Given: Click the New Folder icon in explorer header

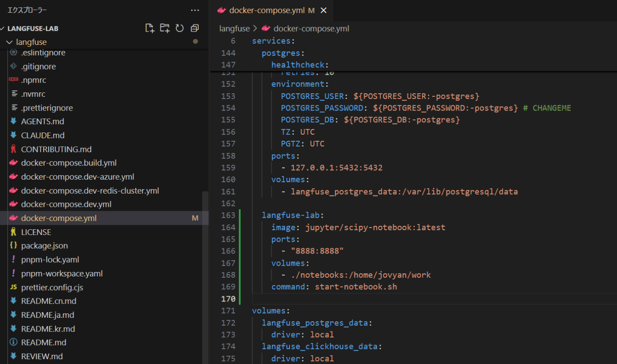Looking at the screenshot, I should [164, 28].
